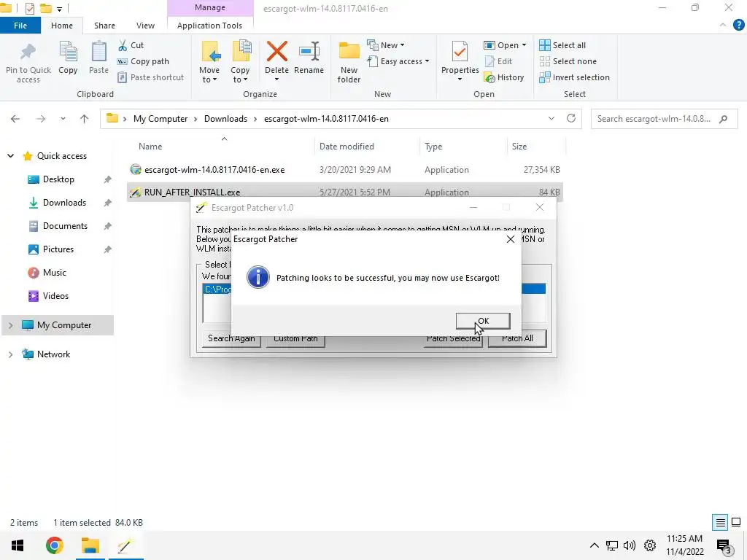
Task: Sort by Date modified column header
Action: [x=347, y=147]
